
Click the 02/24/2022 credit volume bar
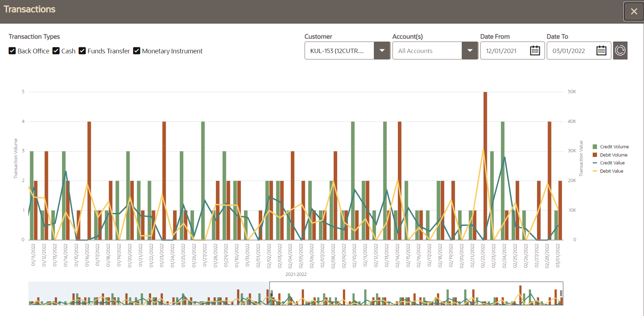503,181
